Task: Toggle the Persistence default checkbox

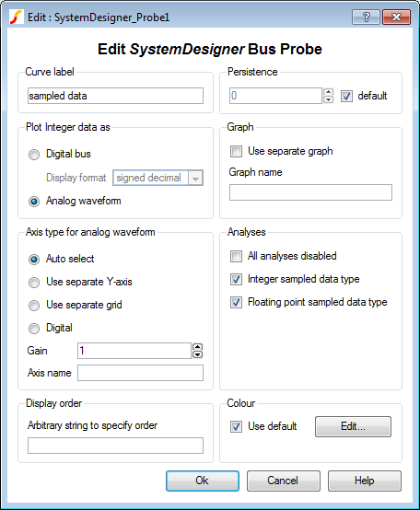Action: 346,96
